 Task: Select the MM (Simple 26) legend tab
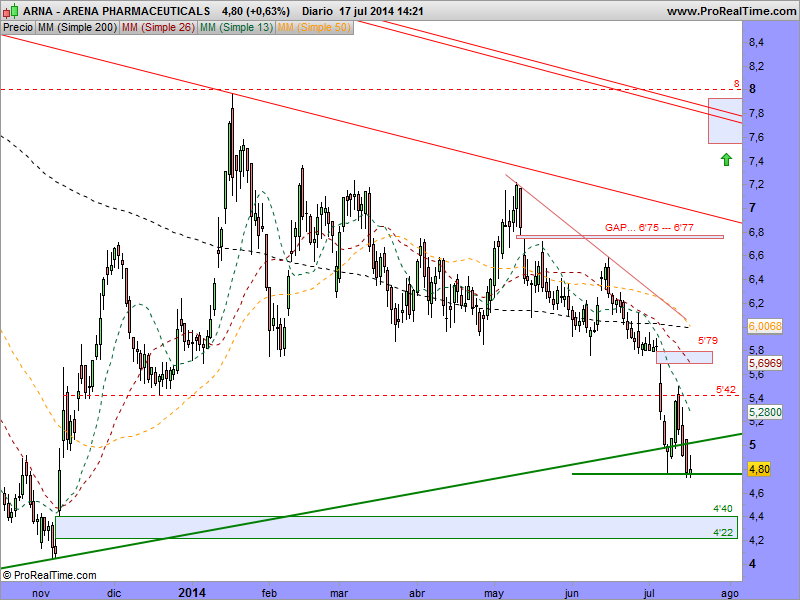coord(158,28)
